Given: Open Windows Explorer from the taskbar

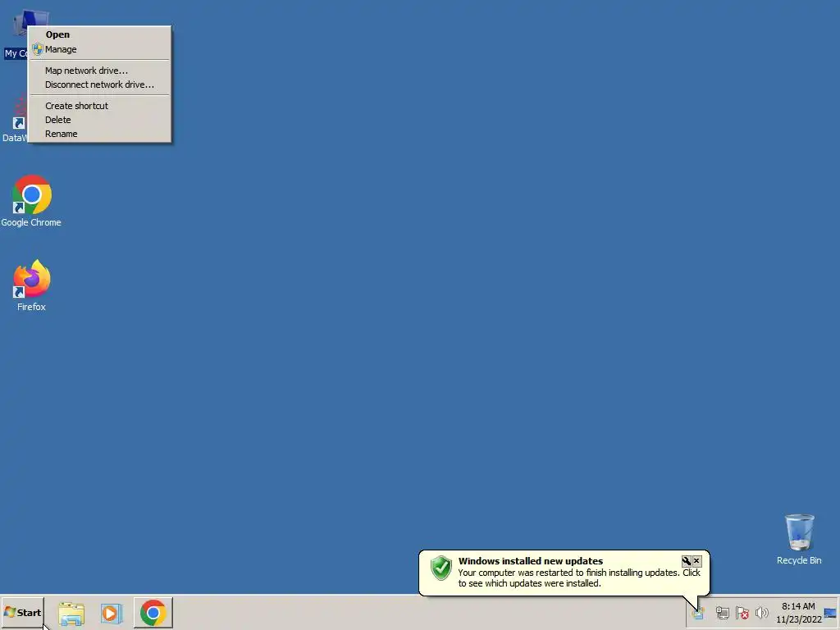Looking at the screenshot, I should [71, 613].
